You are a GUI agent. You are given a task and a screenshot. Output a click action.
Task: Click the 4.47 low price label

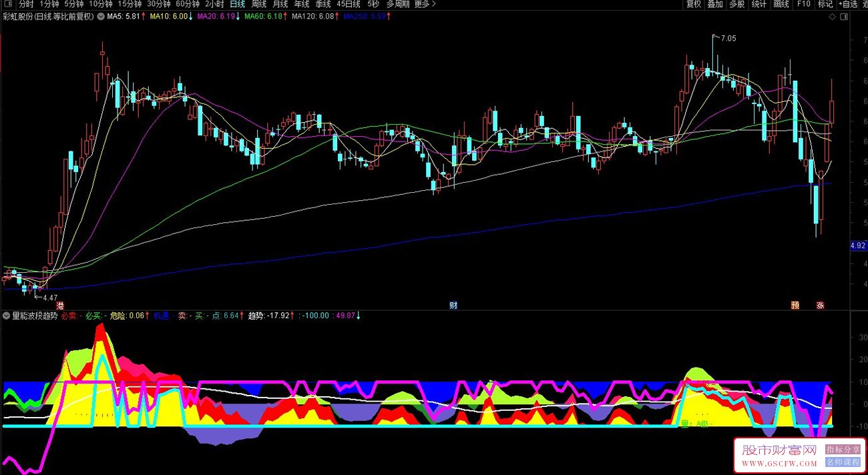[50, 298]
